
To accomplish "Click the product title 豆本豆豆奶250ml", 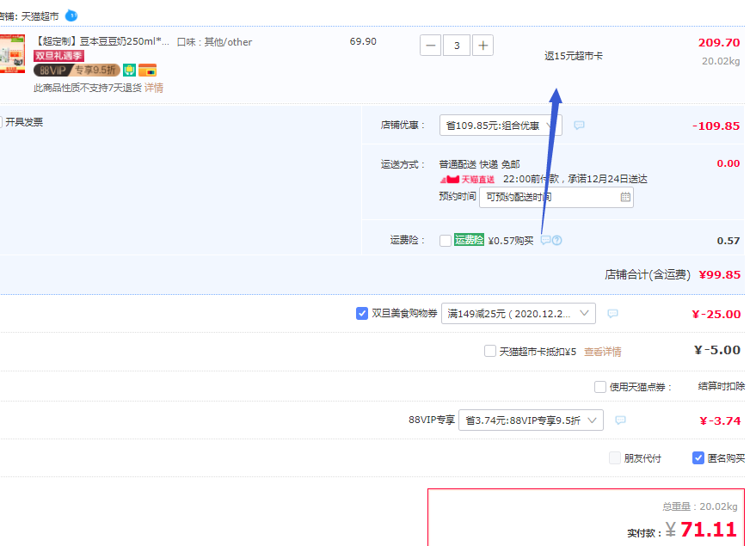I will pyautogui.click(x=101, y=41).
